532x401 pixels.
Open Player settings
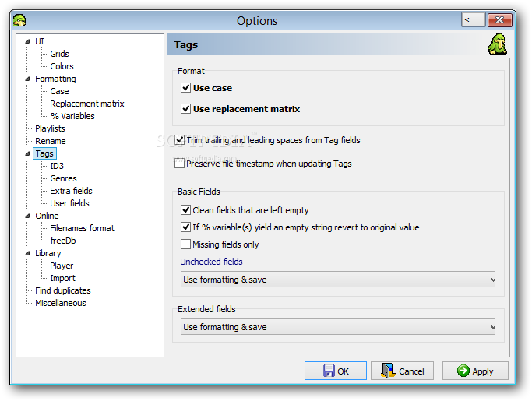(62, 266)
